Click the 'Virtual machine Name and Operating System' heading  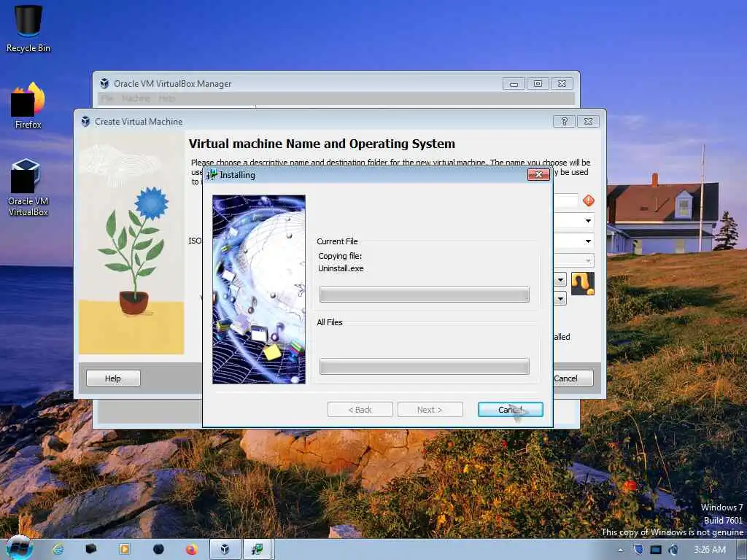[322, 144]
